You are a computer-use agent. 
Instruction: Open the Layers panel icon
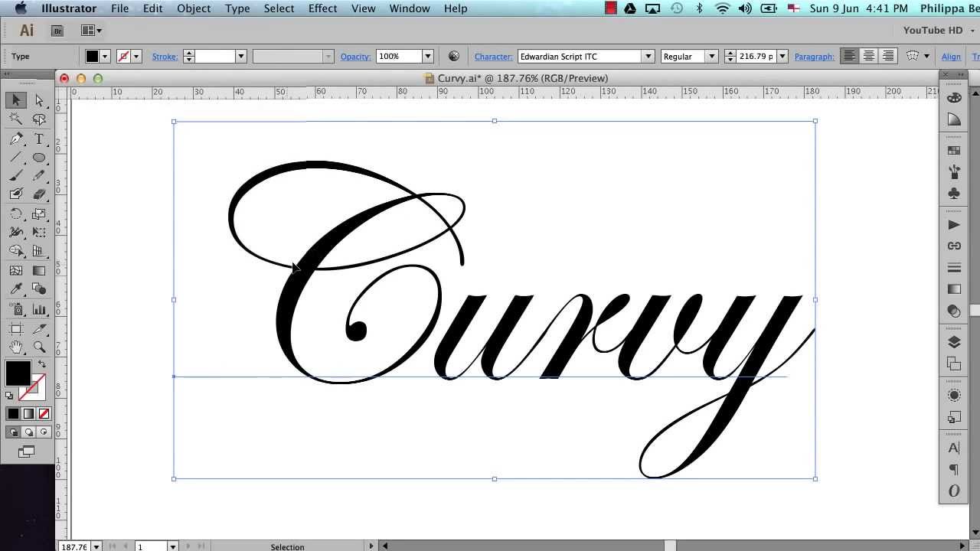(x=954, y=342)
